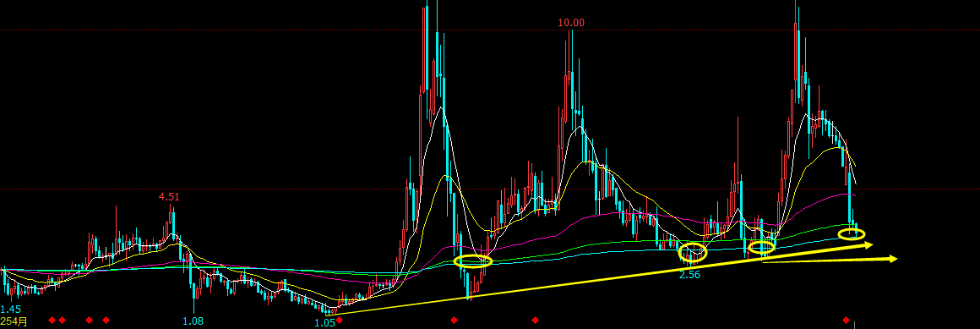The image size is (980, 329).
Task: Click the long rising yellow trendline
Action: (600, 280)
